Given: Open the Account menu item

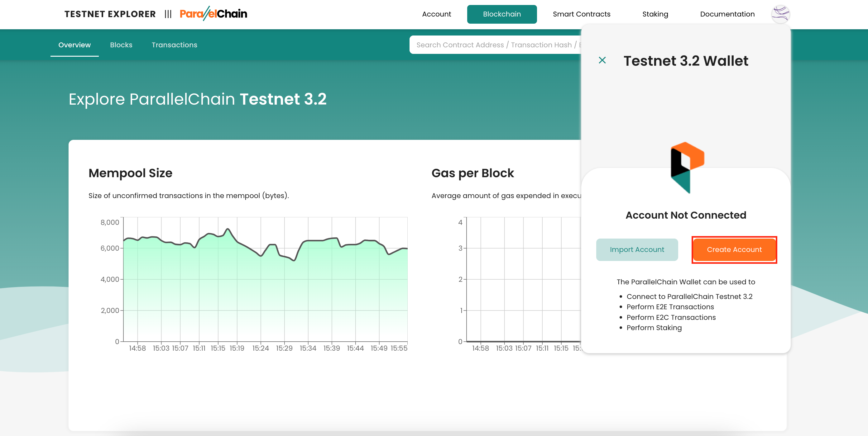Looking at the screenshot, I should coord(436,14).
